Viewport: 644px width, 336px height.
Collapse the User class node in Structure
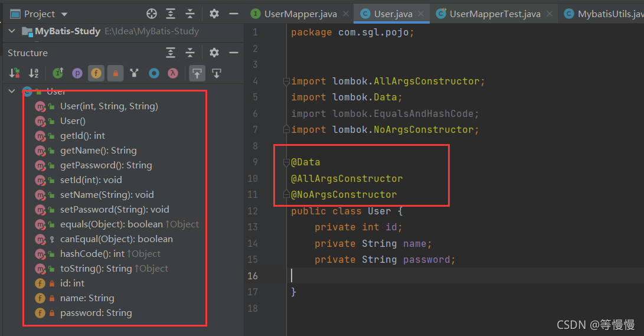(12, 91)
